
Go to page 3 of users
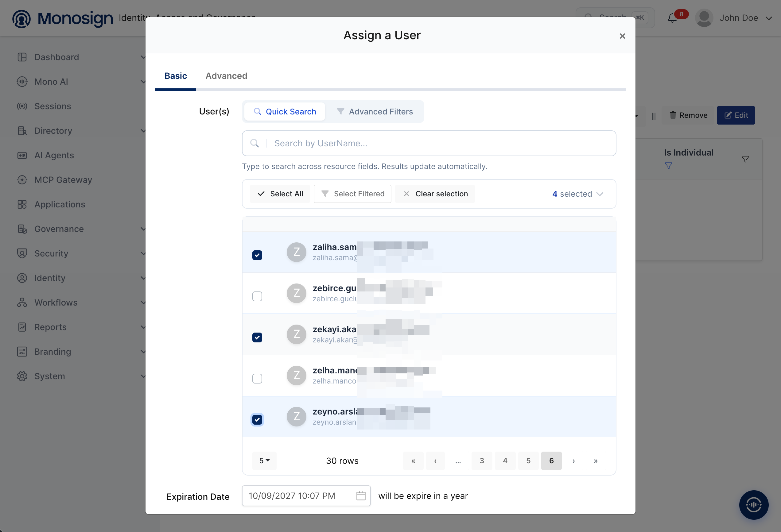click(x=482, y=461)
